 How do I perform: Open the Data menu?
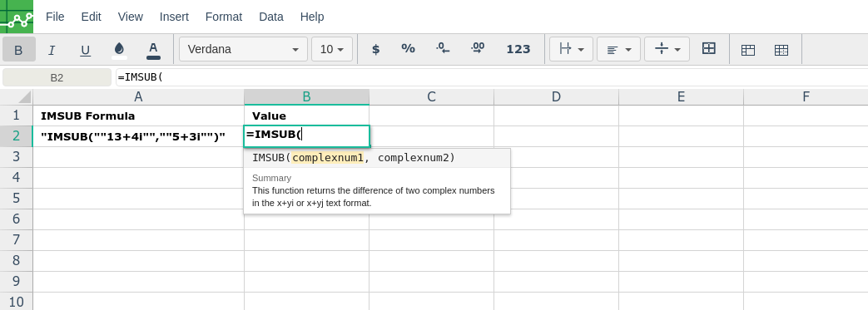[x=271, y=17]
